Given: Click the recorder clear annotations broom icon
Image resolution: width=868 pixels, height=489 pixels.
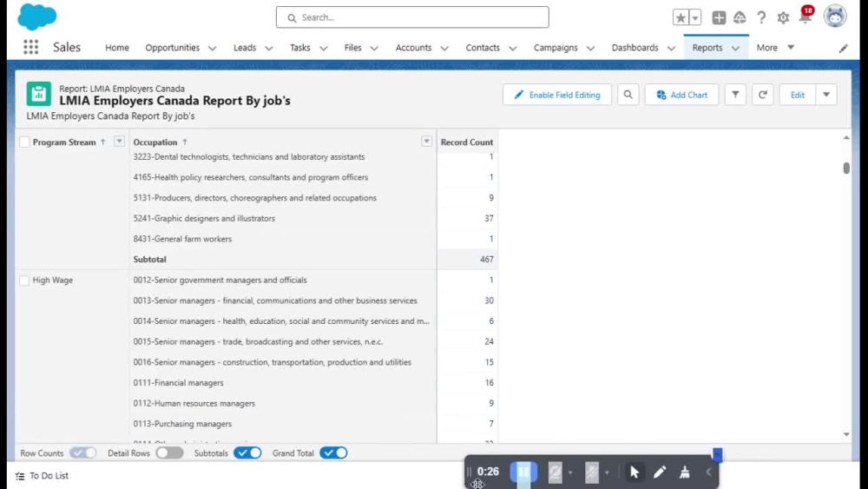Looking at the screenshot, I should pyautogui.click(x=685, y=472).
